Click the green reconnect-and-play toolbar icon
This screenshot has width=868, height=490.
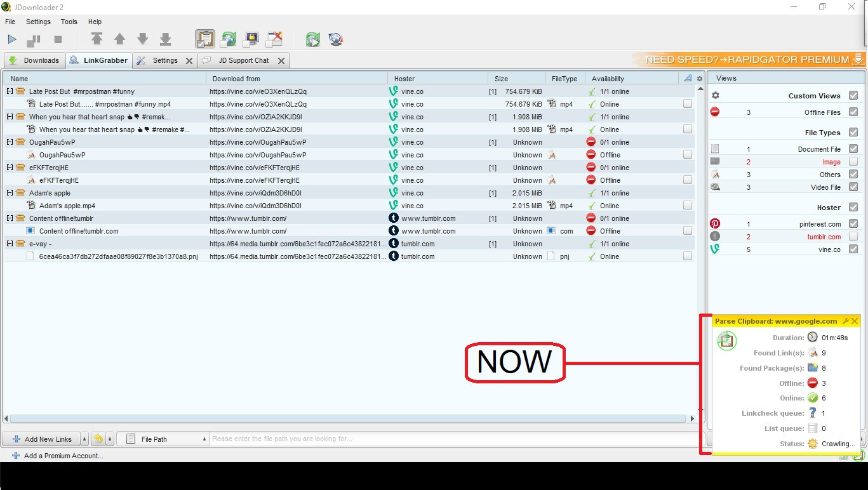312,39
